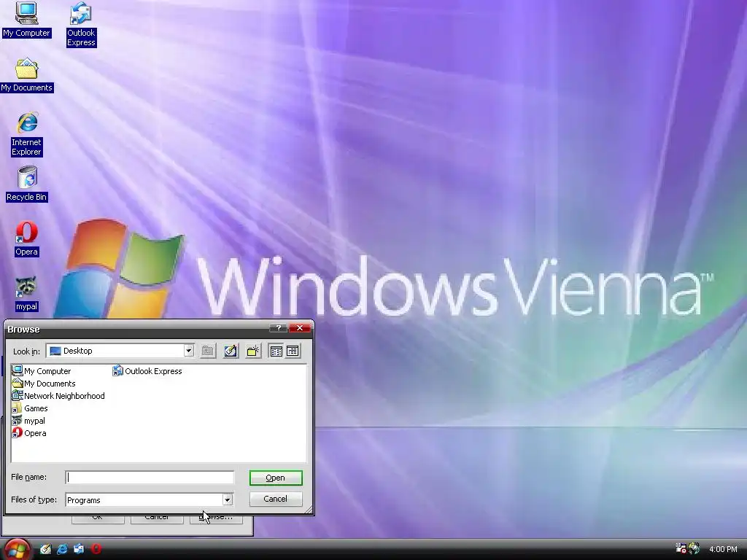Select My Computer in the file list
747x560 pixels.
[42, 371]
